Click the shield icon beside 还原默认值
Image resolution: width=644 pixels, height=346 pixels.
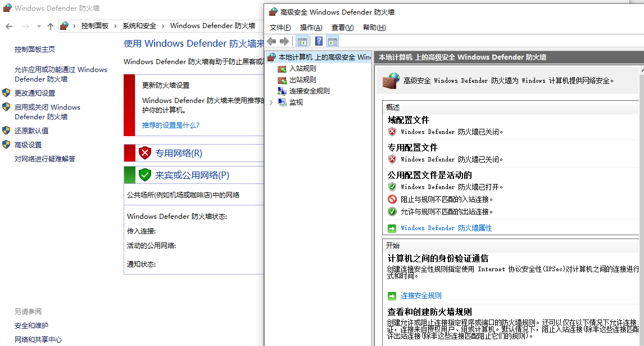[6, 131]
